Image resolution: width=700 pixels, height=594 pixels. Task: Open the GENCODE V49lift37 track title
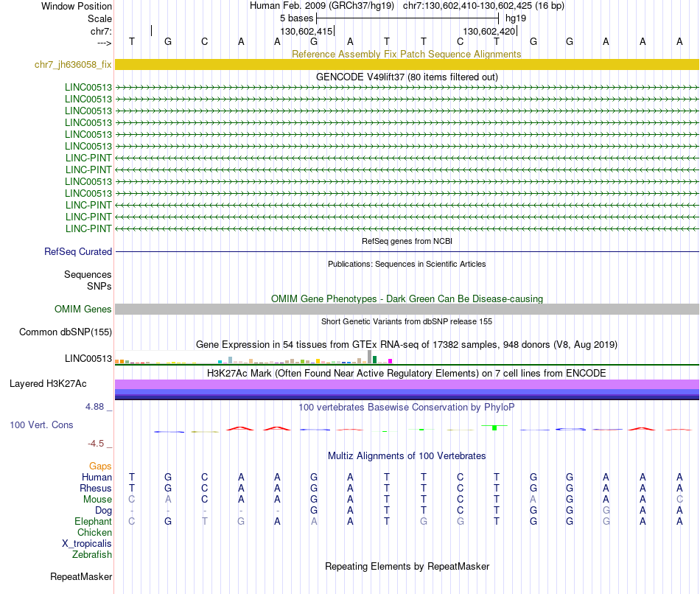coord(407,77)
